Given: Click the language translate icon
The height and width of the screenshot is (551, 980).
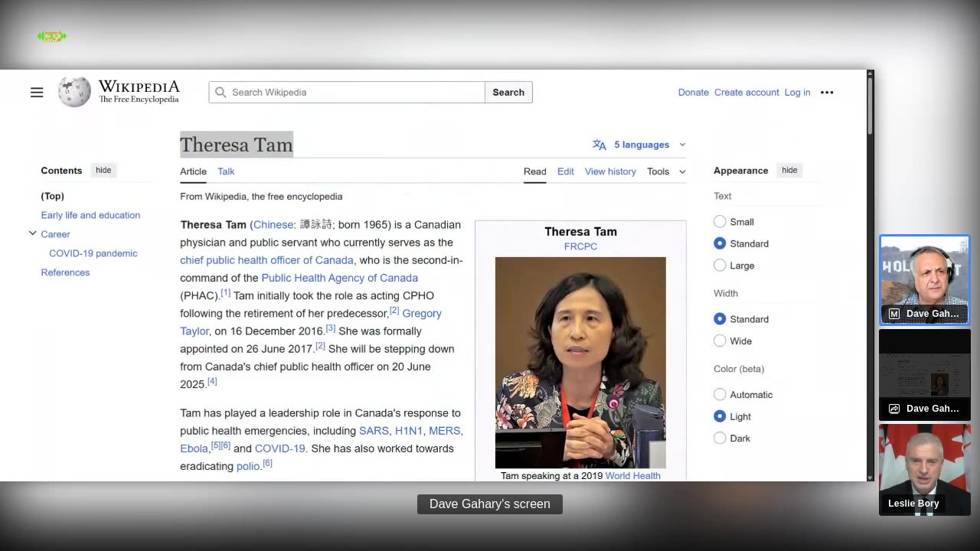Looking at the screenshot, I should (599, 145).
